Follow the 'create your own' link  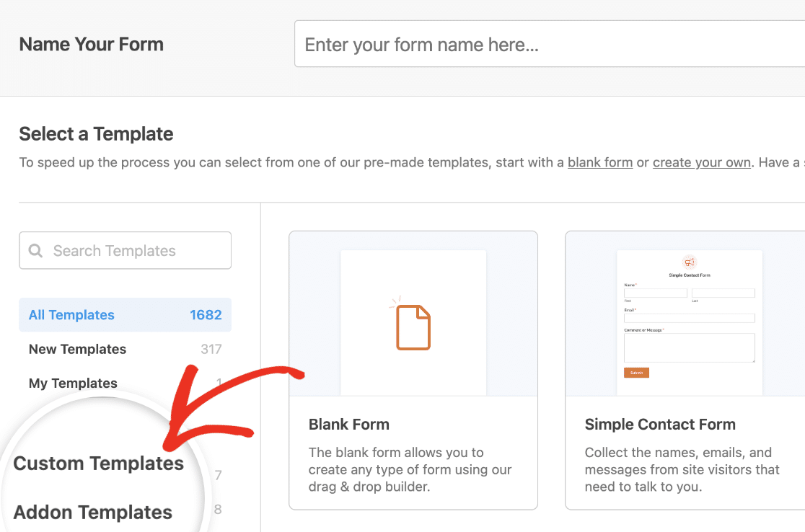point(702,163)
